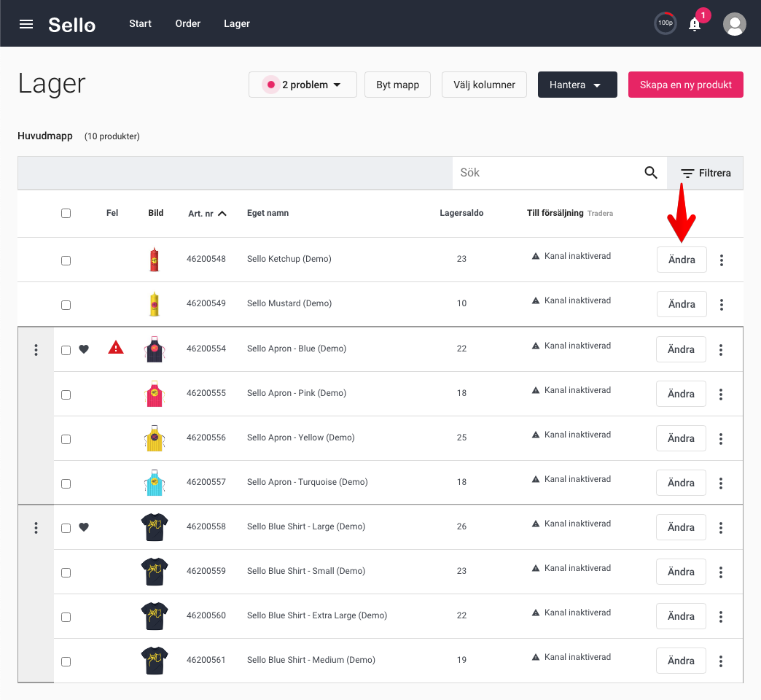Check the Sello Apron - Pink checkbox
The width and height of the screenshot is (761, 700).
point(66,394)
